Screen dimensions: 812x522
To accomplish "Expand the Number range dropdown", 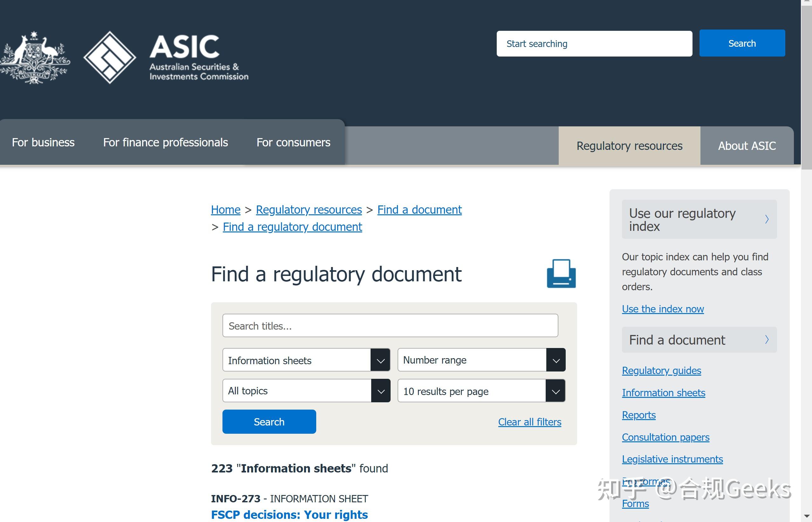I will (x=481, y=360).
